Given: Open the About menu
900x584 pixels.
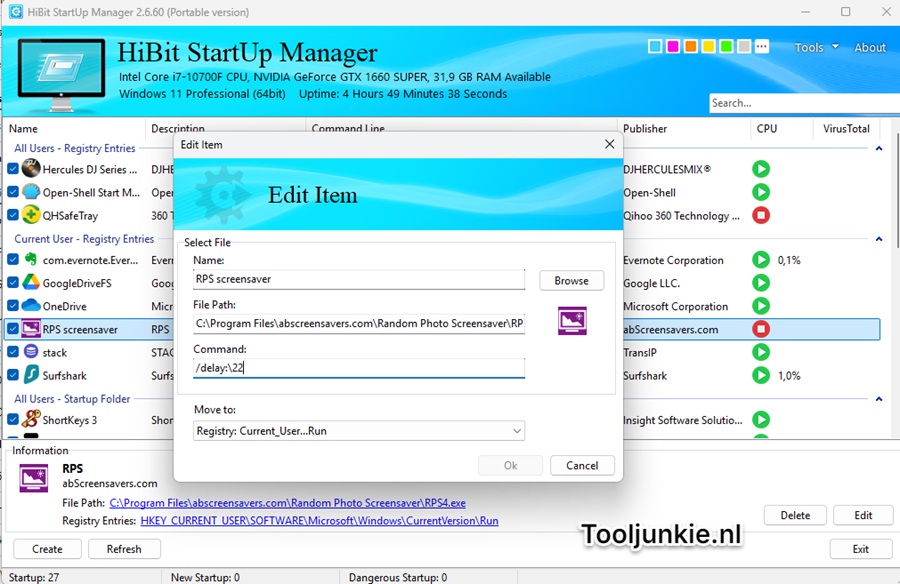Looking at the screenshot, I should 870,48.
